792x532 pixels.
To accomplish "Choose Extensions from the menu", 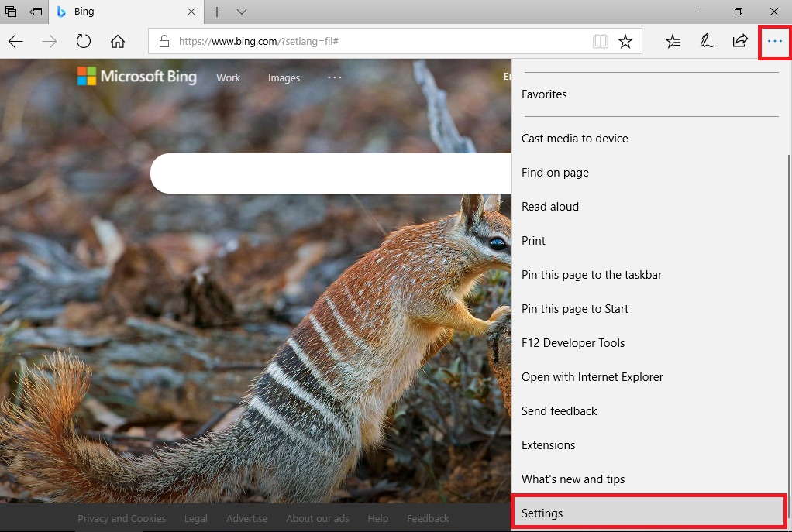I will (548, 445).
